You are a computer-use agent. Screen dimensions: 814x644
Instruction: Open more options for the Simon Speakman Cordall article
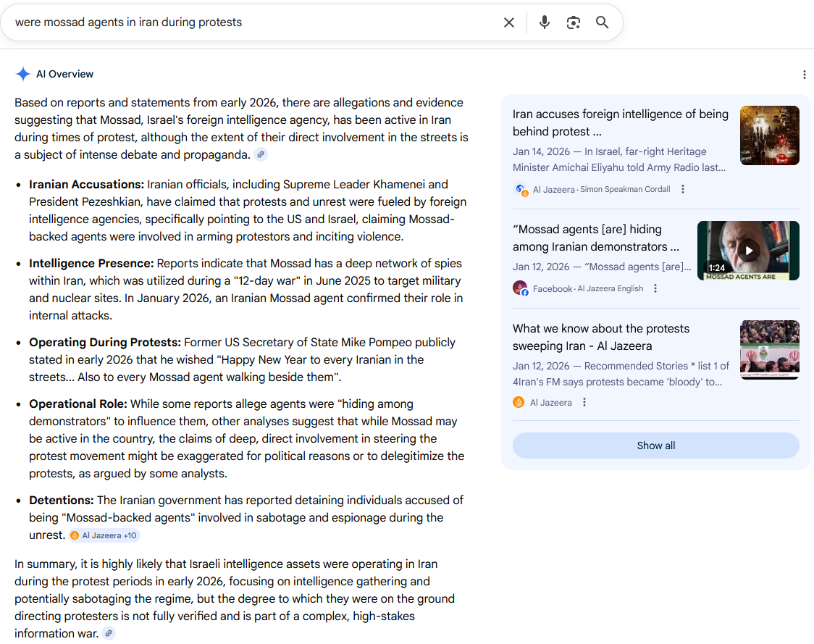pos(683,189)
